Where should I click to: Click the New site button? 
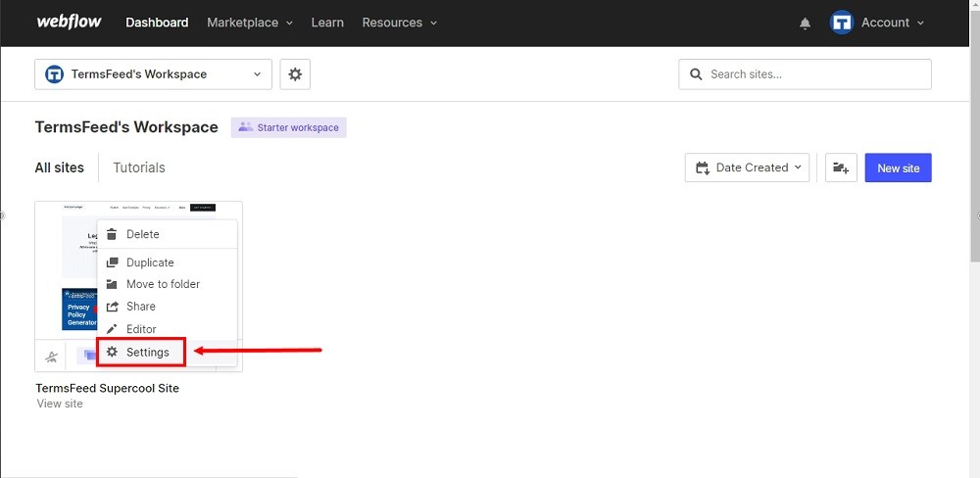click(898, 167)
